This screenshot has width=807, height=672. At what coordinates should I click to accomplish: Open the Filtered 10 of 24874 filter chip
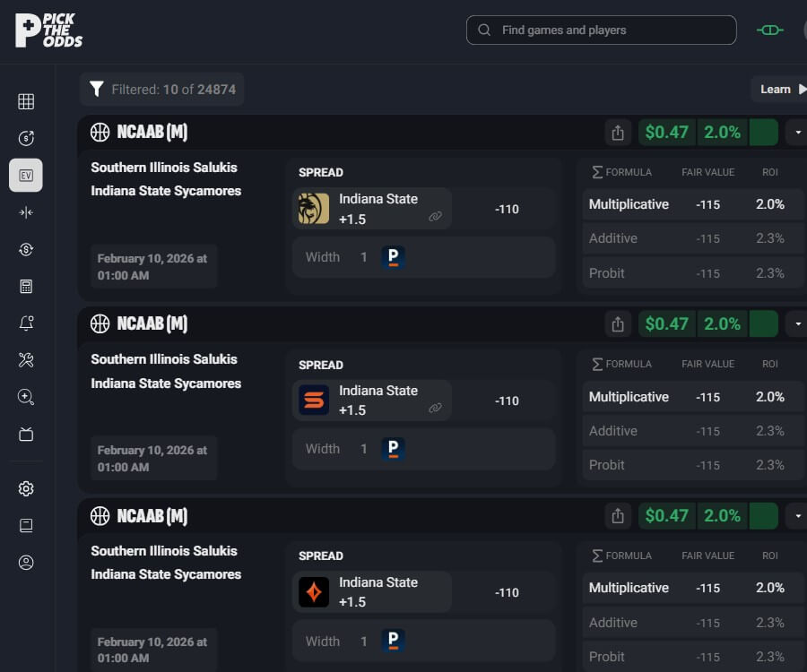click(161, 89)
